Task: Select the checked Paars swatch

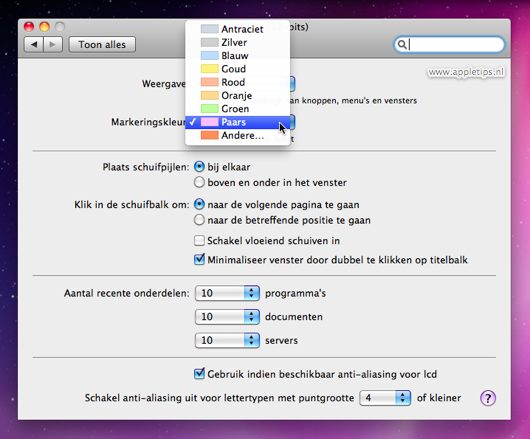Action: click(x=210, y=122)
